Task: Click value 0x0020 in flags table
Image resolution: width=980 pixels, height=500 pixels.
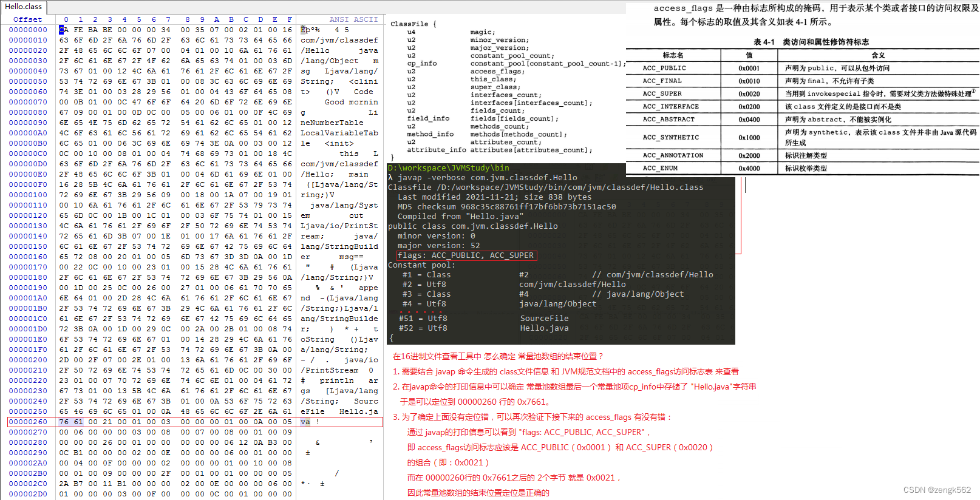Action: (x=749, y=94)
